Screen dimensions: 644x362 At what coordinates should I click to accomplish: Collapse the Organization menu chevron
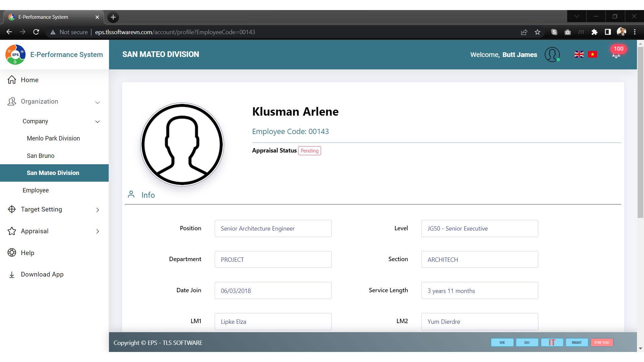coord(98,102)
